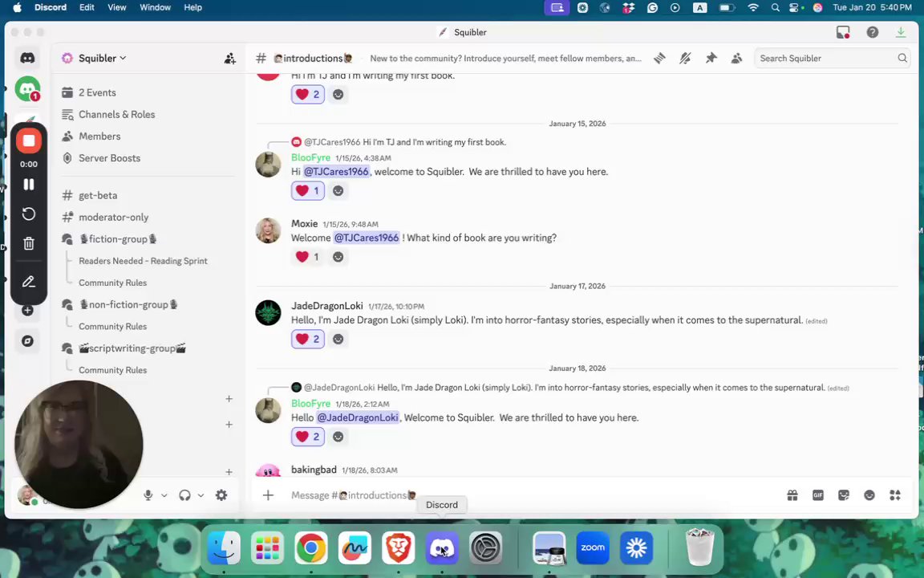The height and width of the screenshot is (578, 924).
Task: Open the sticker picker
Action: tap(844, 495)
